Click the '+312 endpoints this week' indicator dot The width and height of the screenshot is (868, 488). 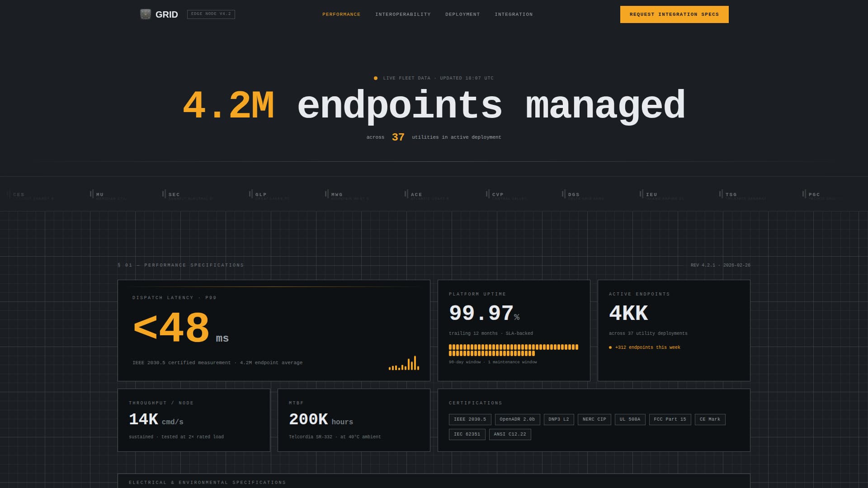611,347
